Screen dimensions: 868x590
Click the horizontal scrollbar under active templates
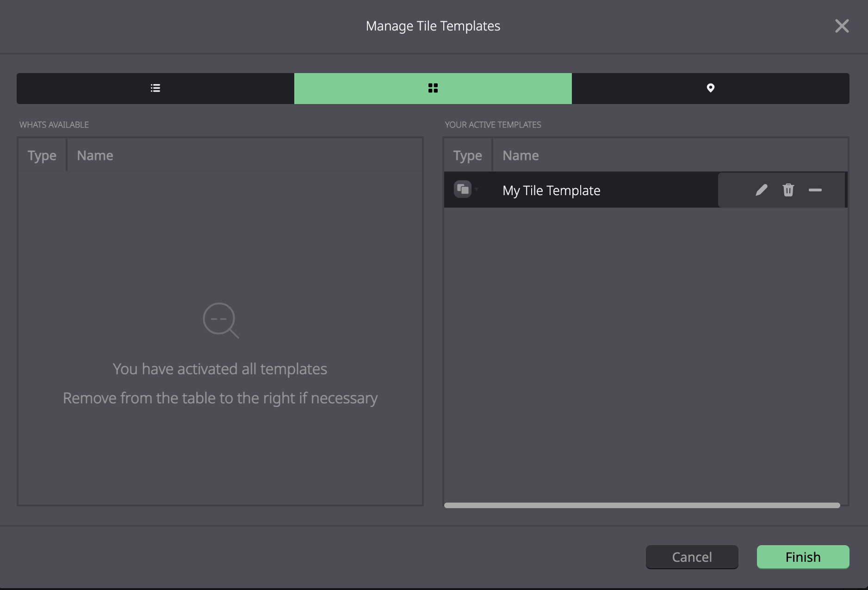pyautogui.click(x=642, y=505)
